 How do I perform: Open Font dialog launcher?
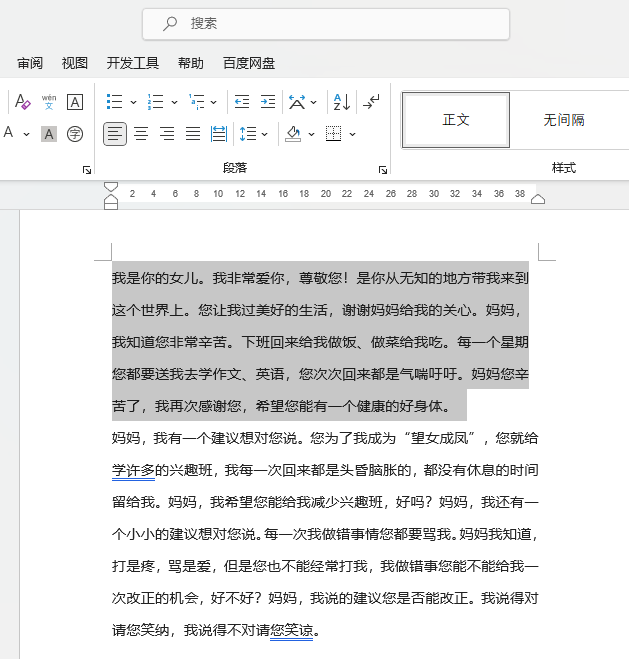(87, 170)
